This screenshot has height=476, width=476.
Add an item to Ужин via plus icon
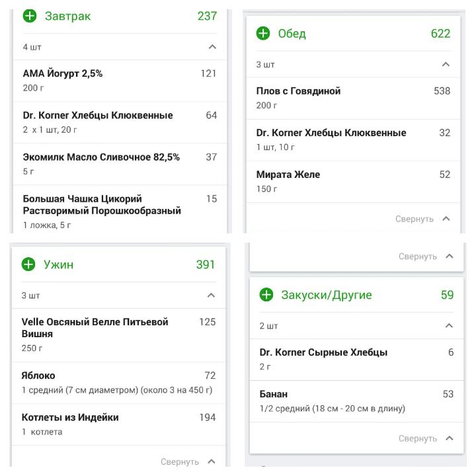point(28,264)
